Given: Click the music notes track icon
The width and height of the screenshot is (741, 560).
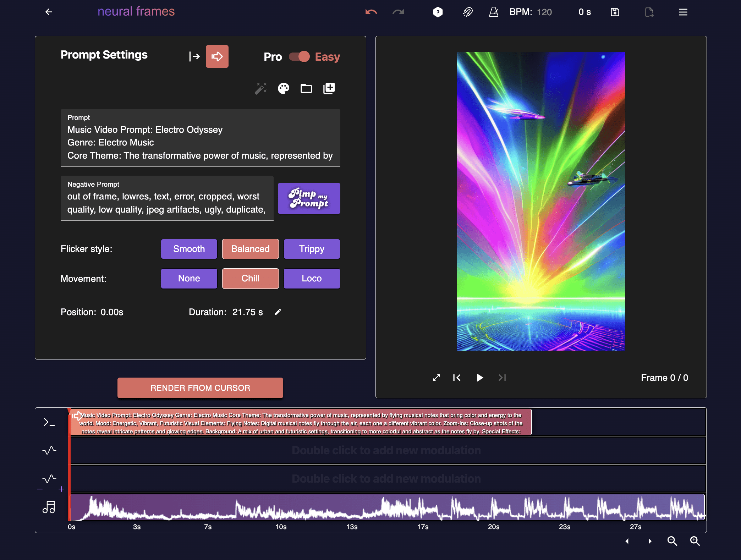Looking at the screenshot, I should [x=49, y=507].
